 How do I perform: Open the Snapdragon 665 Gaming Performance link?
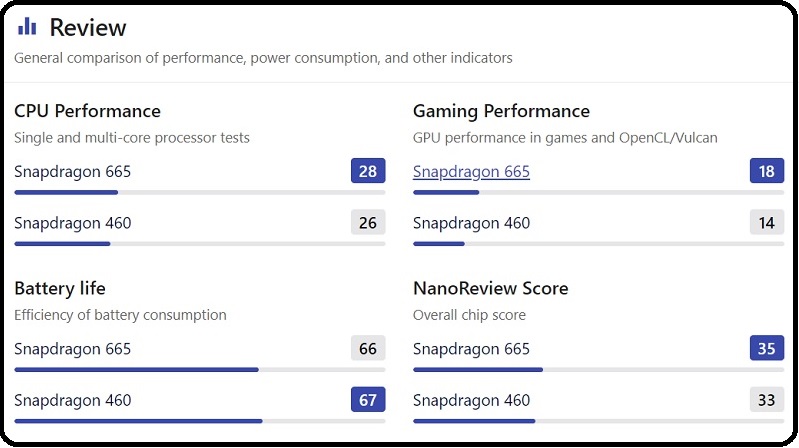click(471, 171)
